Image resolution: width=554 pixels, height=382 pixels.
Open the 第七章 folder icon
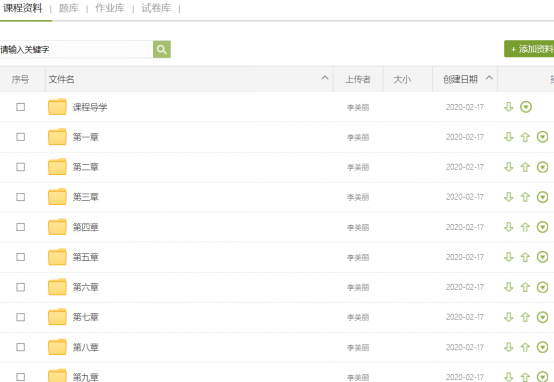[x=57, y=317]
